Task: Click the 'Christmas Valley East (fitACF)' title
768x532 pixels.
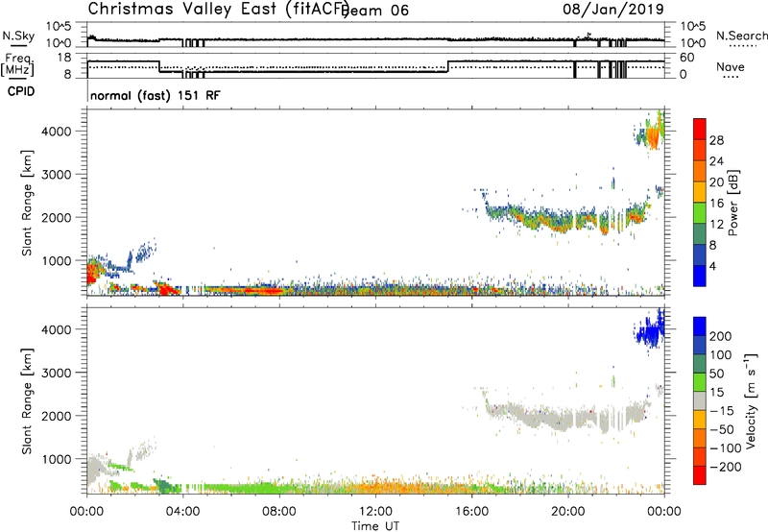Action: [218, 9]
